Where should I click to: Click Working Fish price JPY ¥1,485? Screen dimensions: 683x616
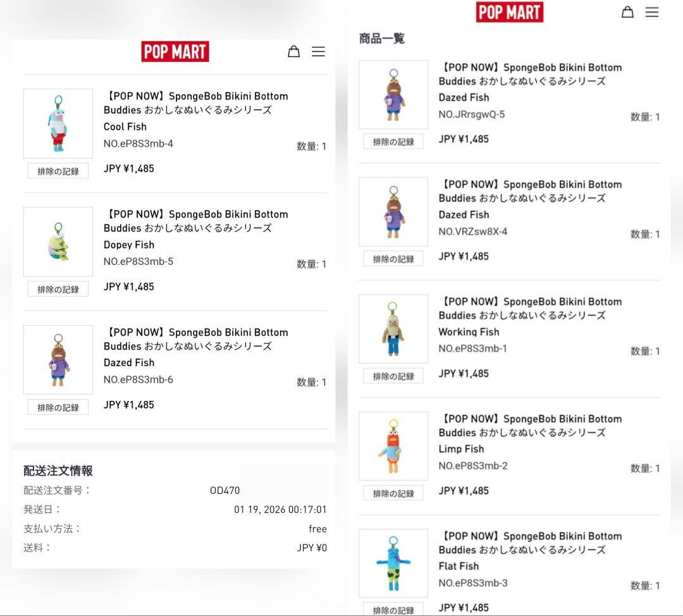click(x=464, y=373)
